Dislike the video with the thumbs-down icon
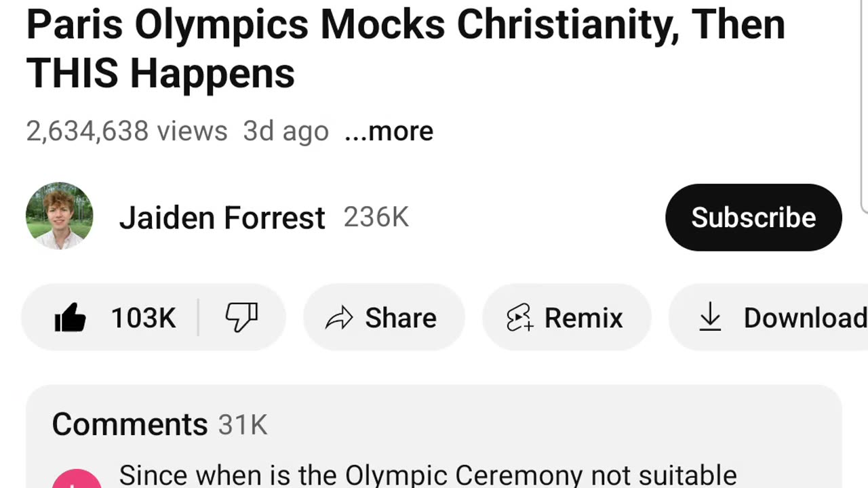 pos(241,317)
